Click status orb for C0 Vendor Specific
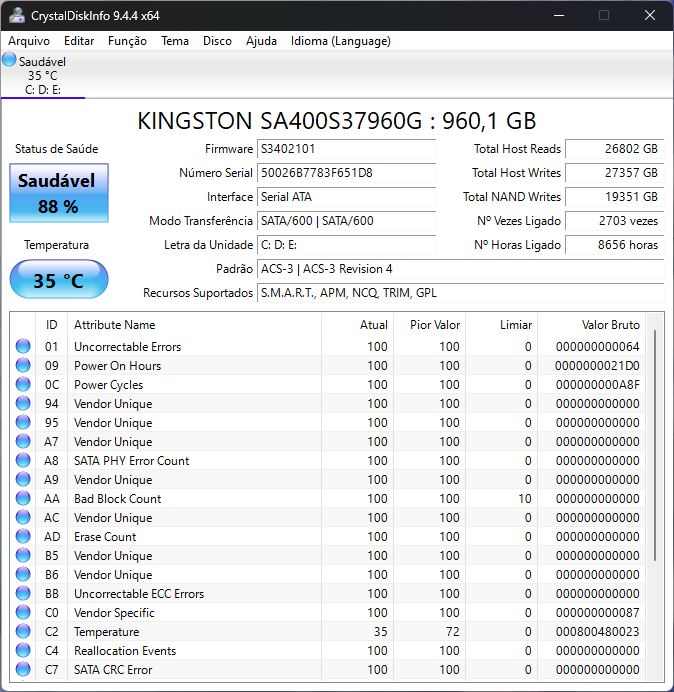The image size is (674, 692). click(x=23, y=612)
